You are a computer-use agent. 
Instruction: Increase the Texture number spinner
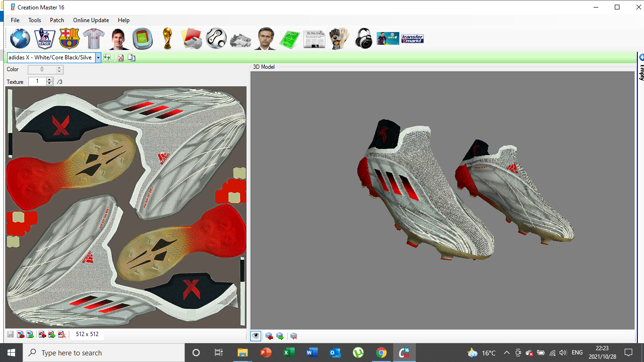pyautogui.click(x=50, y=79)
